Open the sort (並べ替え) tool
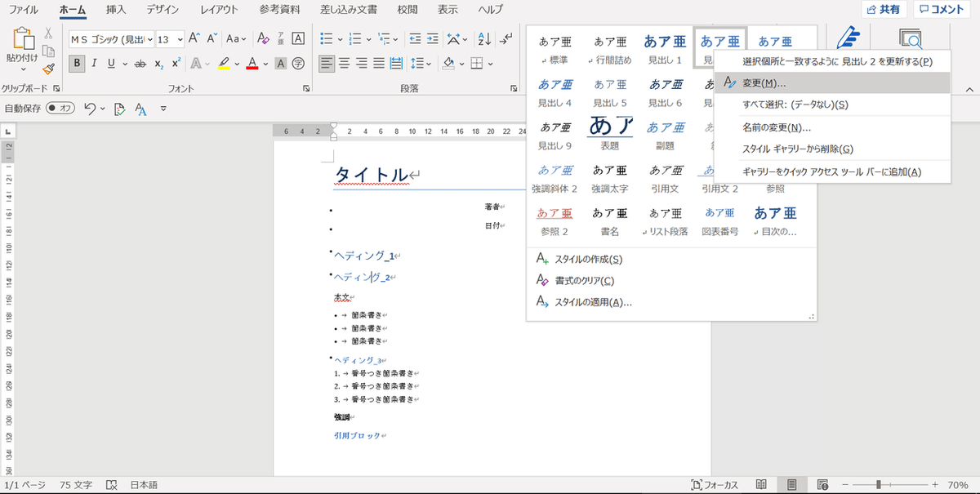 point(484,41)
